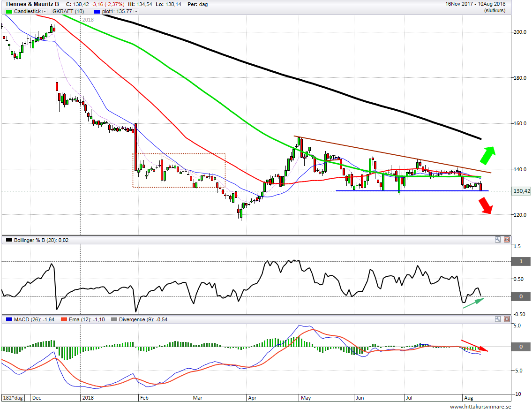532x409 pixels.
Task: Click the blue plot1 color swatch
Action: 97,12
